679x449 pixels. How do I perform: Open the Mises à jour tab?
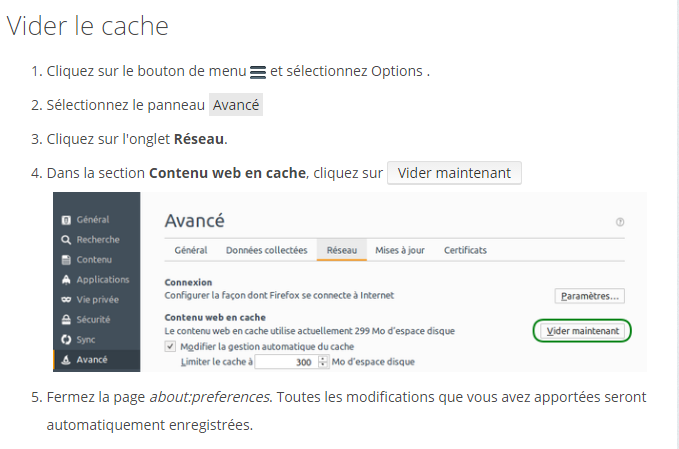click(400, 250)
